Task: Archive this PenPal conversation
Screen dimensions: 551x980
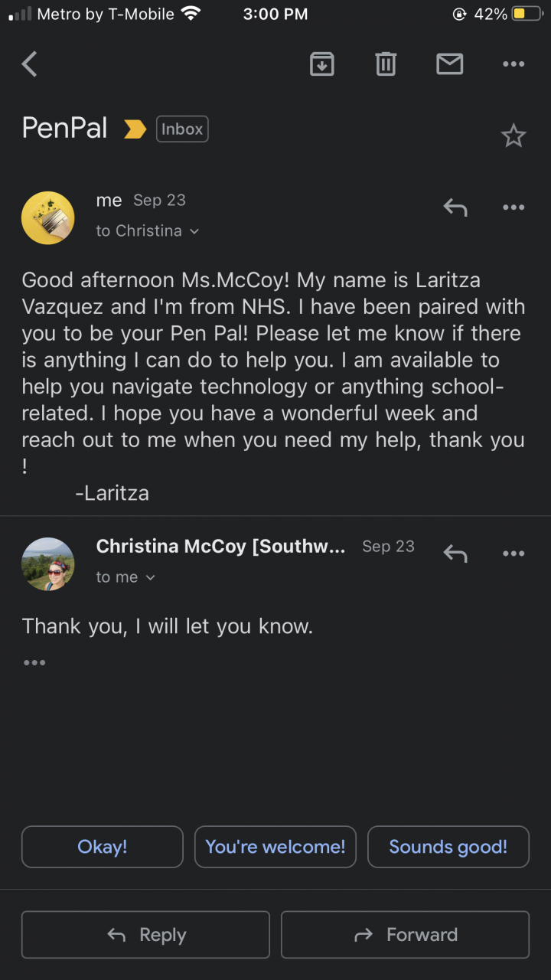Action: [322, 64]
